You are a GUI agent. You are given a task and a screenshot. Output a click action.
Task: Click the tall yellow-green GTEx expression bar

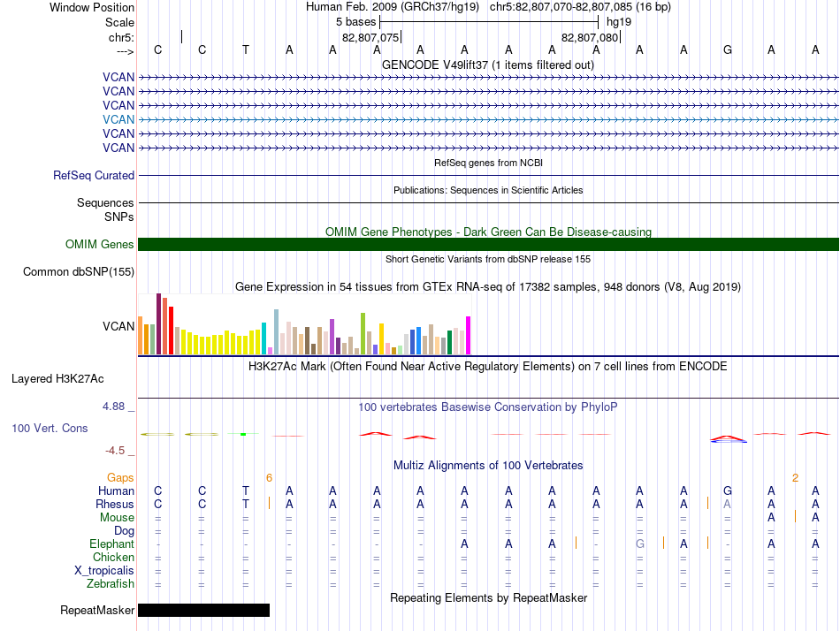click(363, 334)
